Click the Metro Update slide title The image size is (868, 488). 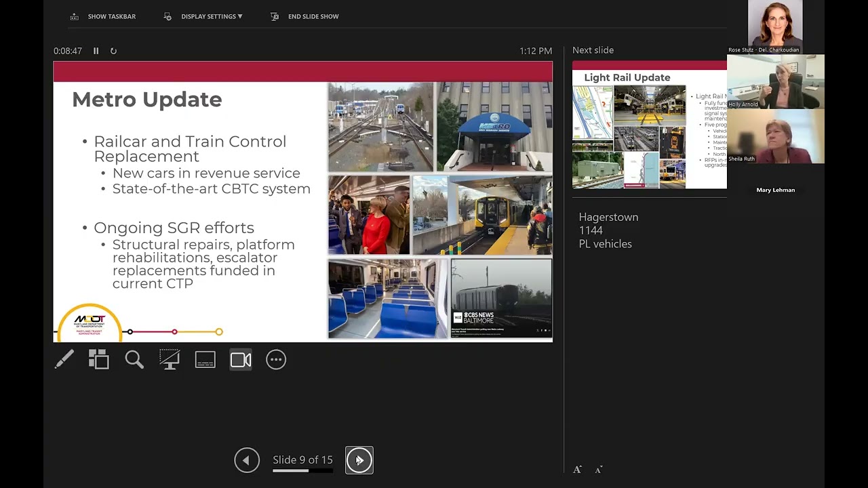(x=146, y=100)
